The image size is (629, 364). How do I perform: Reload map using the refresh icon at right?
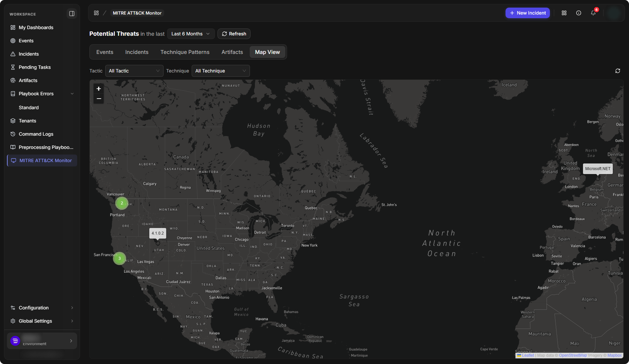[618, 71]
